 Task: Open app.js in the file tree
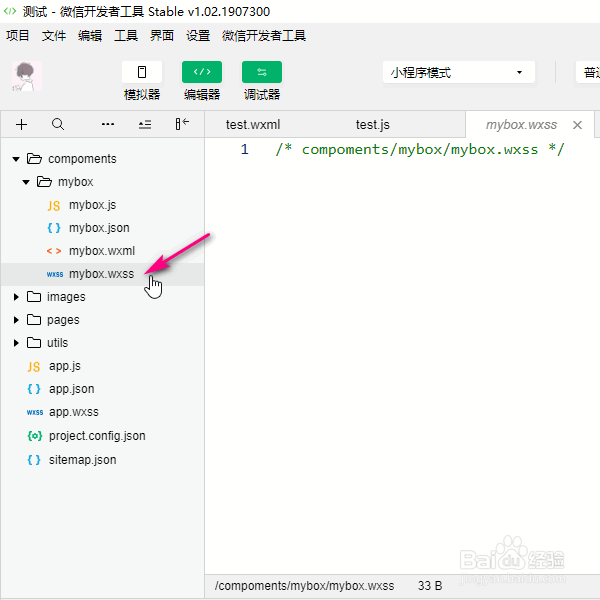pos(103,366)
